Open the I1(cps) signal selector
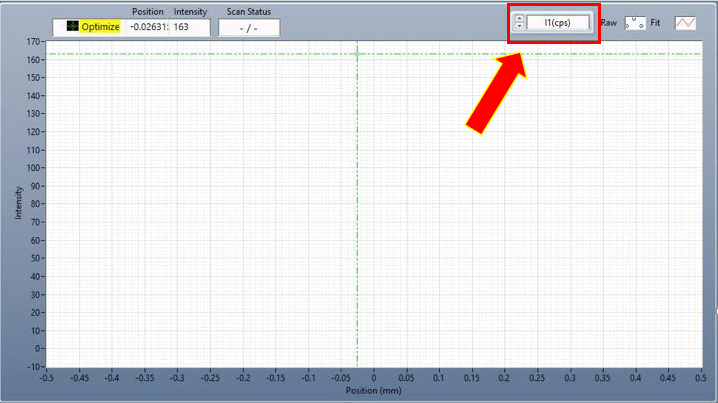This screenshot has width=718, height=403. point(558,22)
